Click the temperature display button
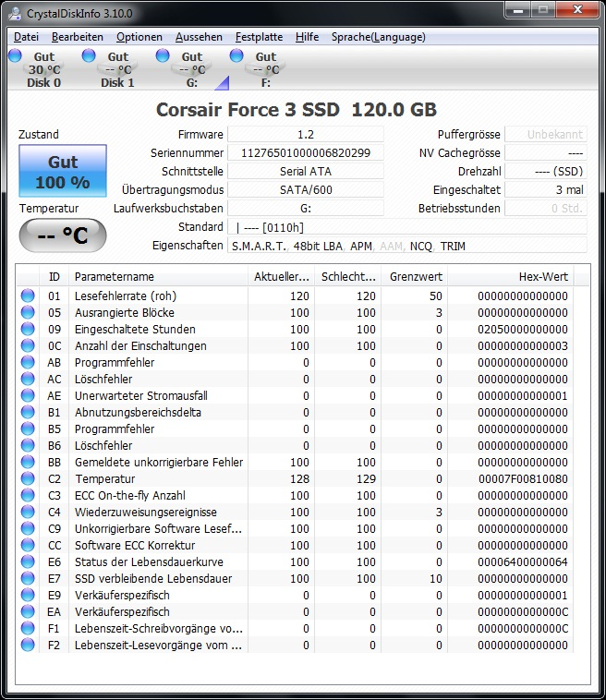 coord(63,235)
